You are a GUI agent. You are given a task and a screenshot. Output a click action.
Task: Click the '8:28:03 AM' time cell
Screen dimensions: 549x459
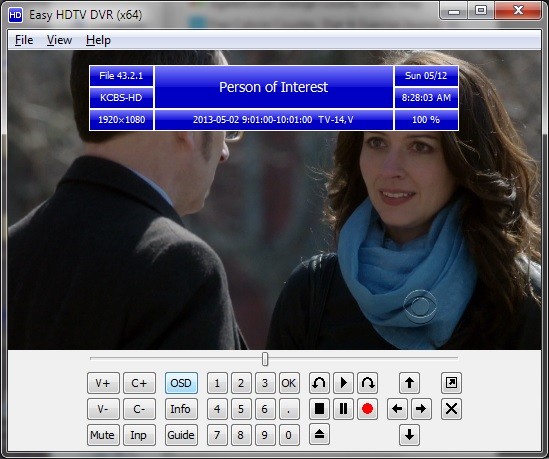[426, 98]
